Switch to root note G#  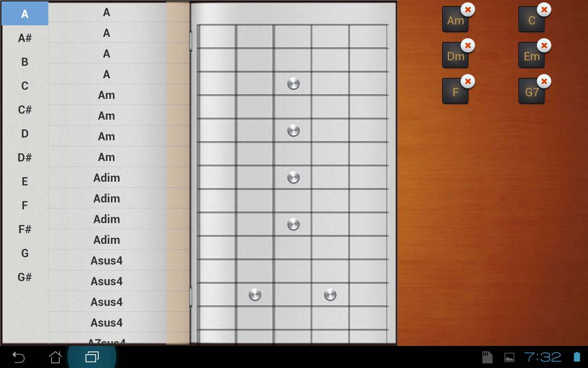point(25,277)
